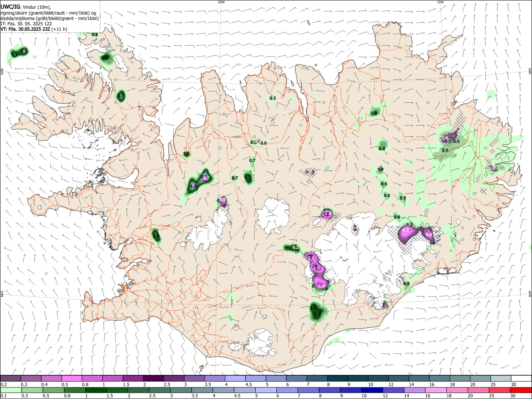Select the red lower legend swatch after 30
The height and width of the screenshot is (399, 532).
coord(521,390)
